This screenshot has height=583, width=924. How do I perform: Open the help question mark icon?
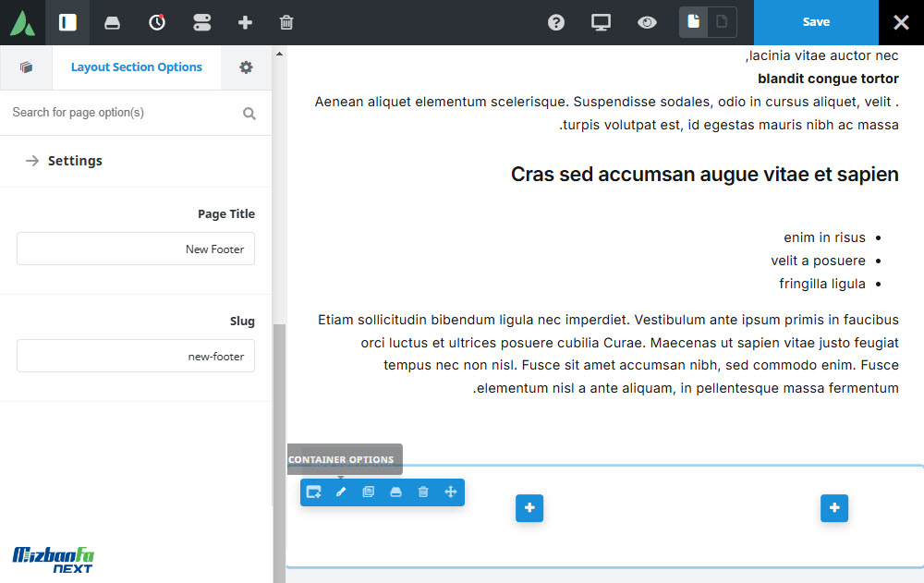555,22
